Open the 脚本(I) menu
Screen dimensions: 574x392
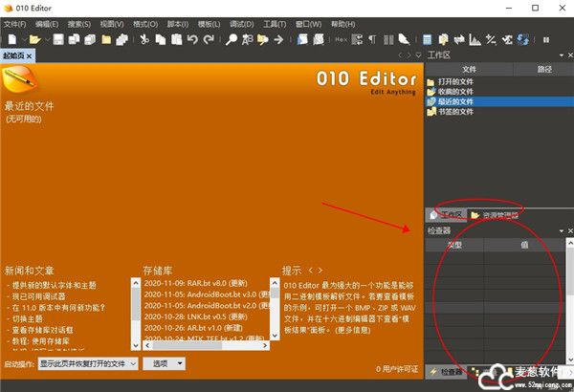pos(178,24)
